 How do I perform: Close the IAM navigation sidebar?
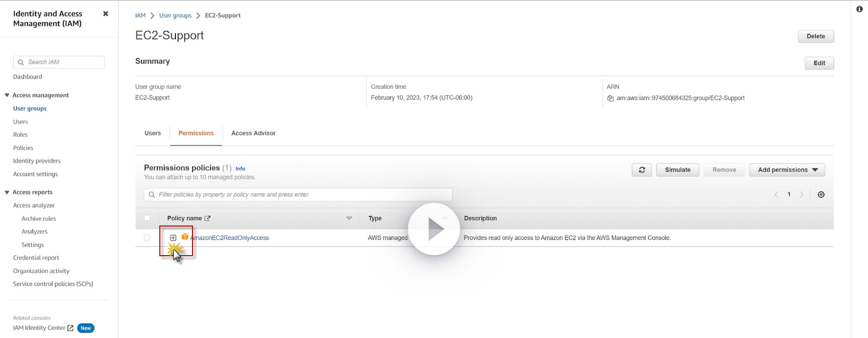tap(106, 14)
